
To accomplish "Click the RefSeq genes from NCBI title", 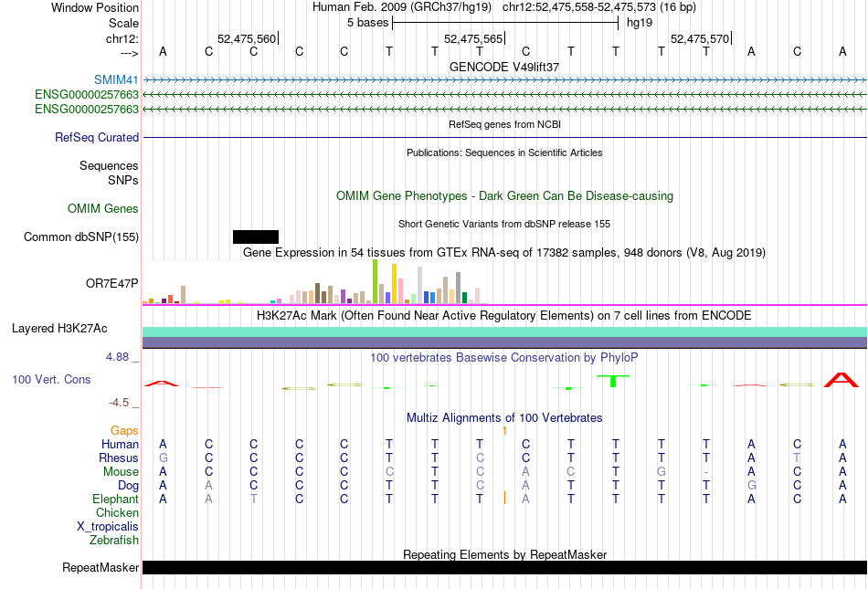I will tap(505, 124).
